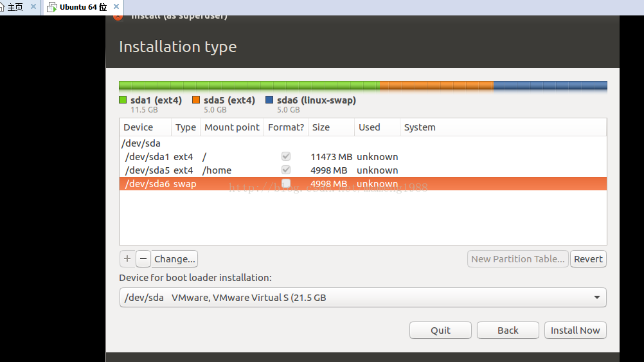Go Back to the previous step
644x362 pixels.
(x=508, y=330)
